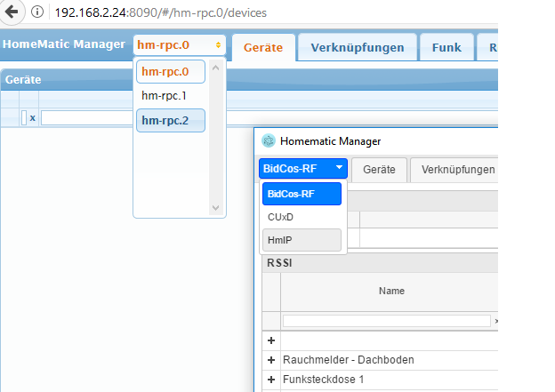Open the site information icon in address bar
The height and width of the screenshot is (392, 555).
pos(37,12)
